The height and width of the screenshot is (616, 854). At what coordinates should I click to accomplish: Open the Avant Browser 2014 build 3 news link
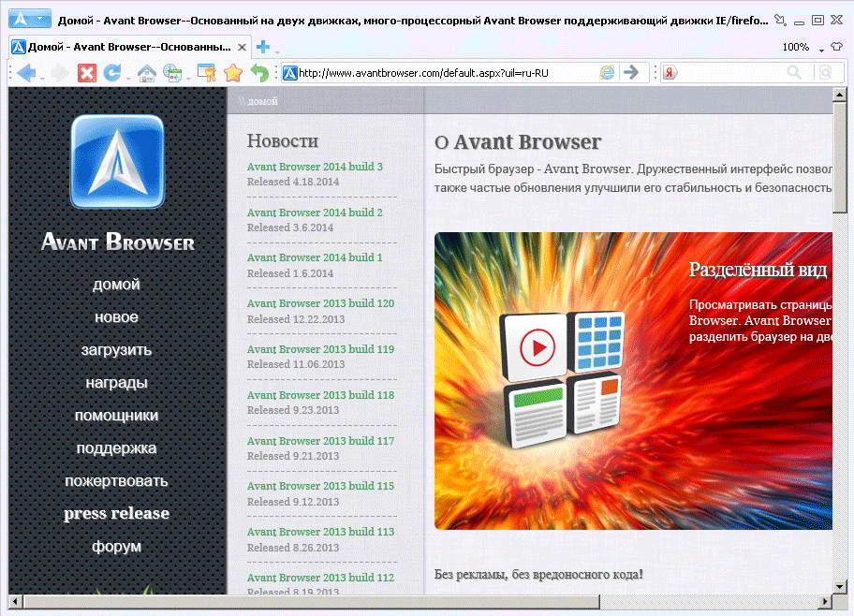[315, 166]
